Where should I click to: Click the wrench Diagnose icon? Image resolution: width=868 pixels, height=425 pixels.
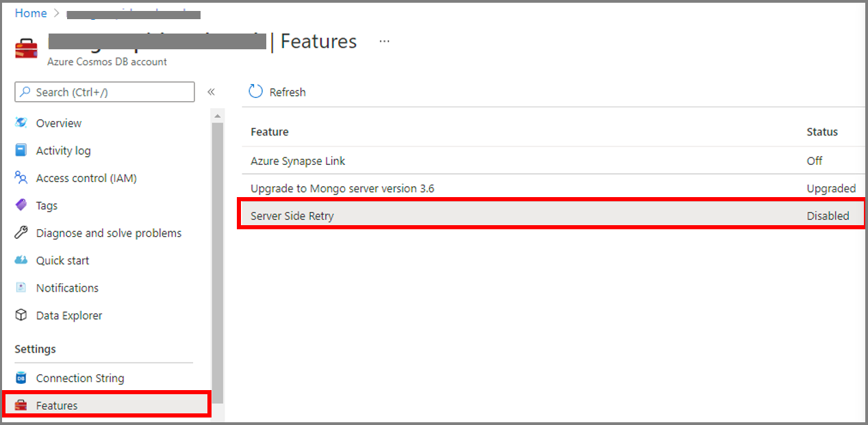(21, 233)
